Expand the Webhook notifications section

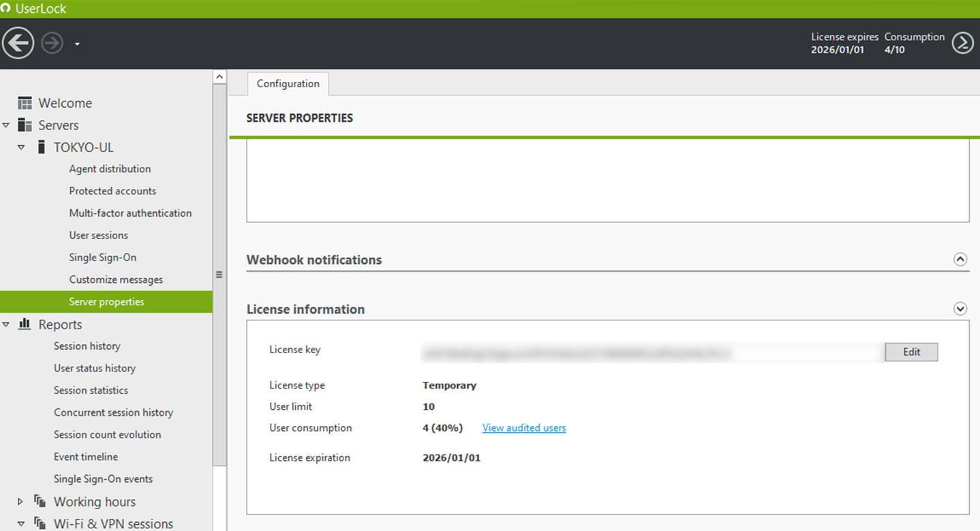[x=960, y=259]
